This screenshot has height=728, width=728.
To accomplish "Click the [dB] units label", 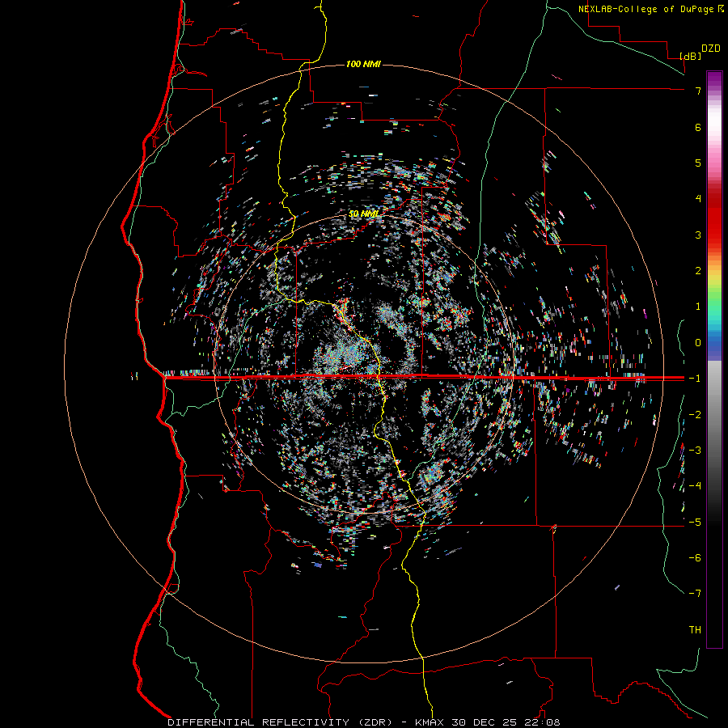I will point(691,56).
